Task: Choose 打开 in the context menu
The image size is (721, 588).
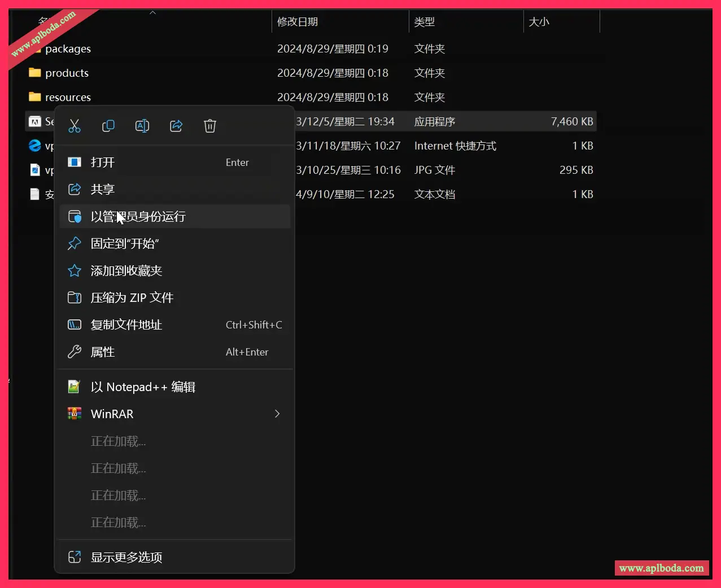Action: (x=175, y=162)
